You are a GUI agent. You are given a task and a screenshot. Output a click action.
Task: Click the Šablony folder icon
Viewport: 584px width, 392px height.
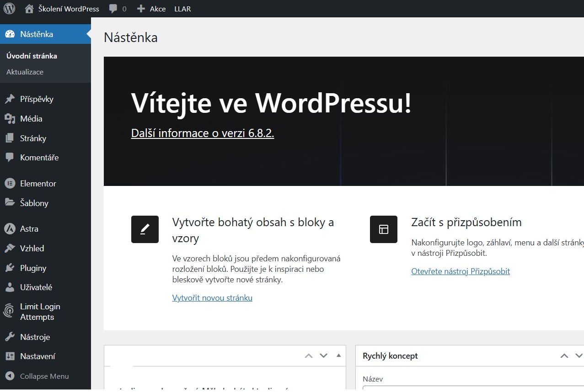coord(9,203)
